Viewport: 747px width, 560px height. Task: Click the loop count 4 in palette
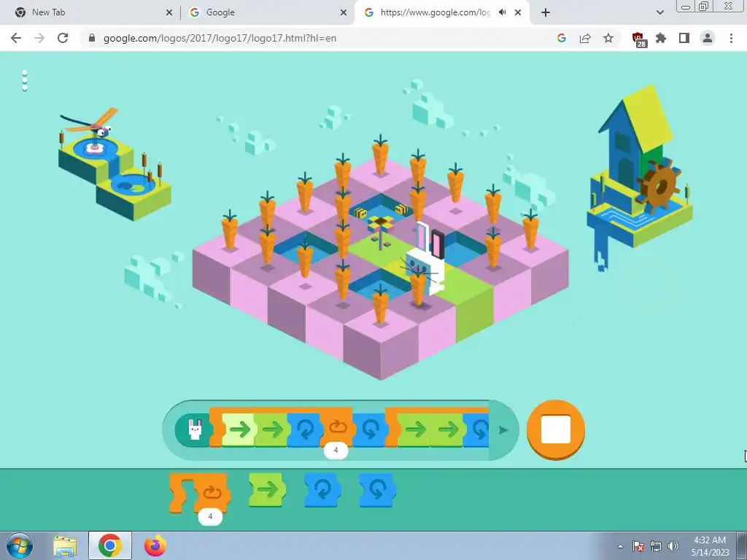pyautogui.click(x=210, y=517)
